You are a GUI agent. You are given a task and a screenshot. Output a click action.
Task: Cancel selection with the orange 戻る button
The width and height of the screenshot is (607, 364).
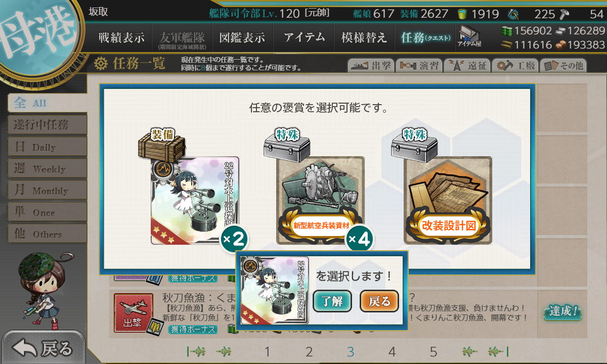pyautogui.click(x=379, y=301)
